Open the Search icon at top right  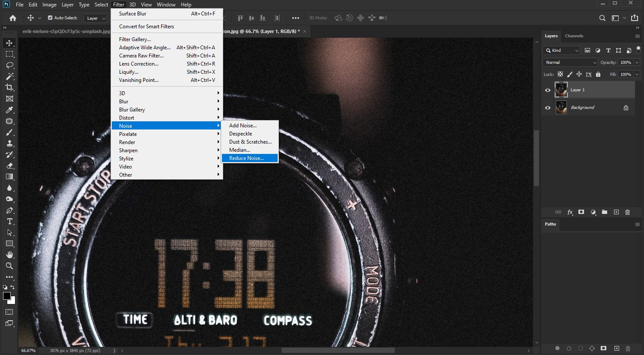pos(602,18)
